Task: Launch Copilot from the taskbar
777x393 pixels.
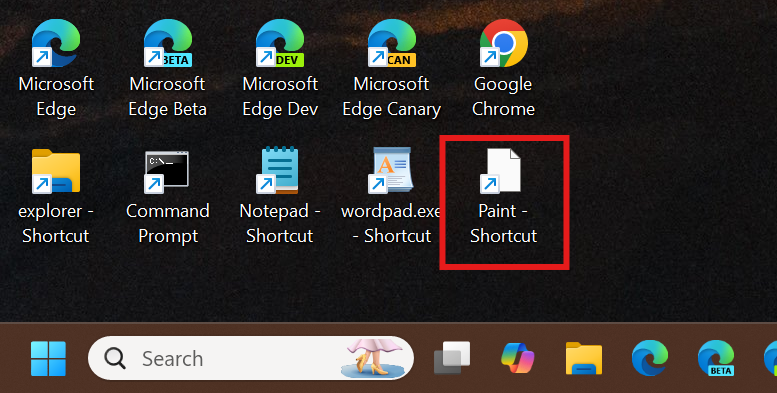Action: pyautogui.click(x=518, y=358)
